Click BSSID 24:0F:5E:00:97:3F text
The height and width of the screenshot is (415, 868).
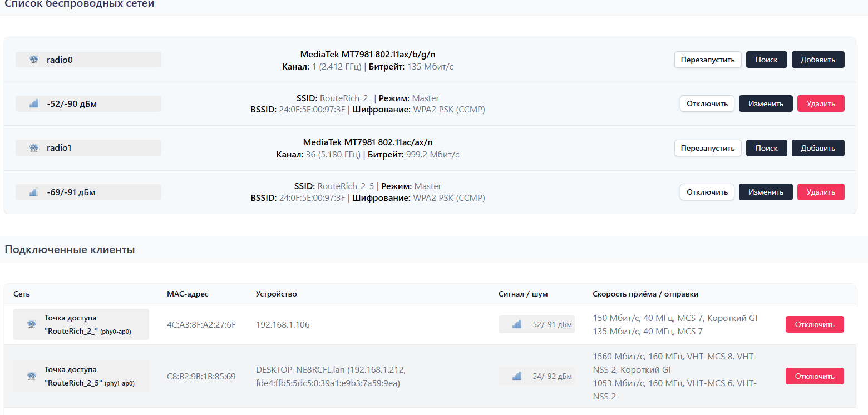click(298, 198)
